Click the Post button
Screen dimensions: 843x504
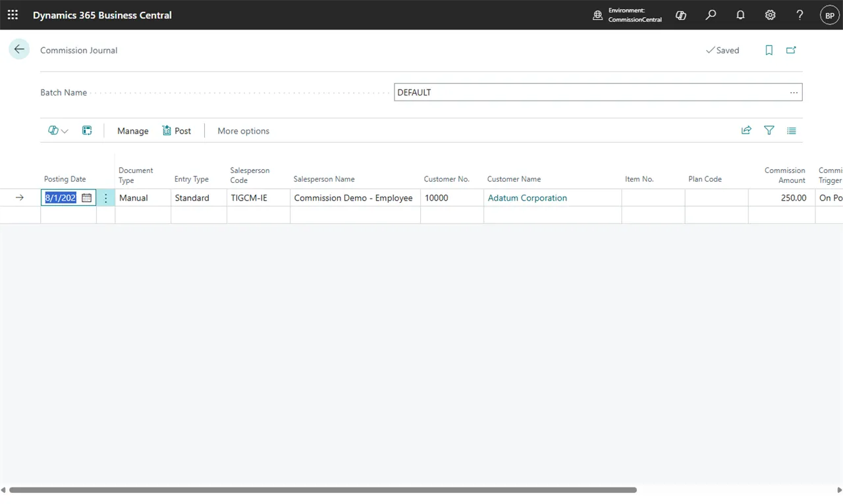(x=177, y=131)
